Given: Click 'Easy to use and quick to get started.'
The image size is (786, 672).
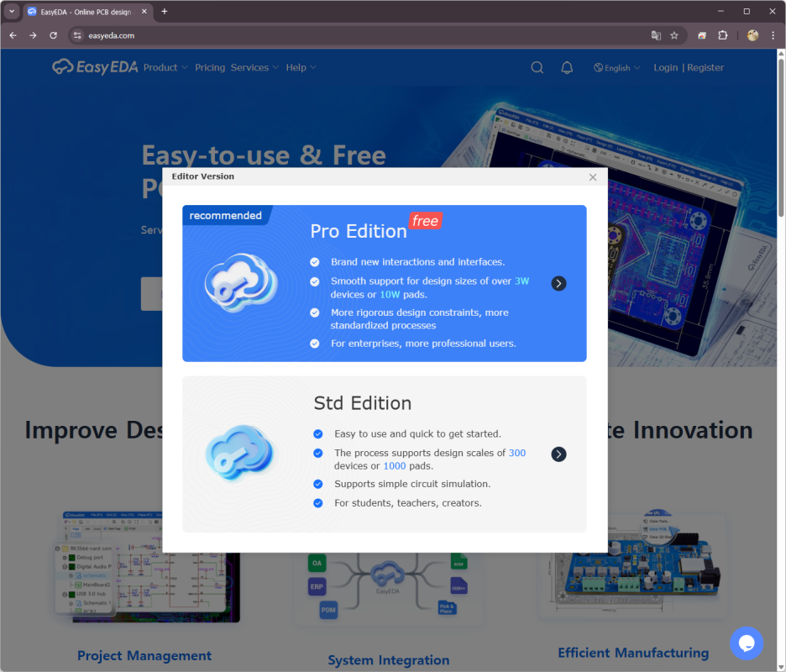Looking at the screenshot, I should pyautogui.click(x=417, y=433).
